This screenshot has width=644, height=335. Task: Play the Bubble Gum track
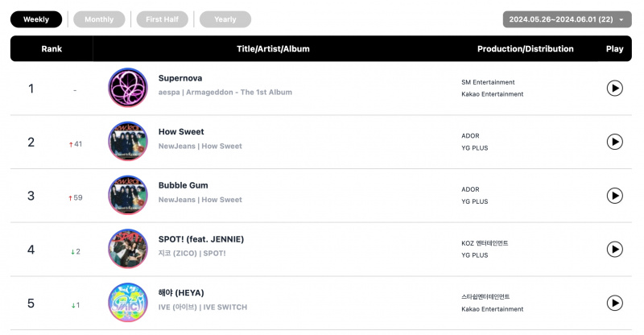614,196
